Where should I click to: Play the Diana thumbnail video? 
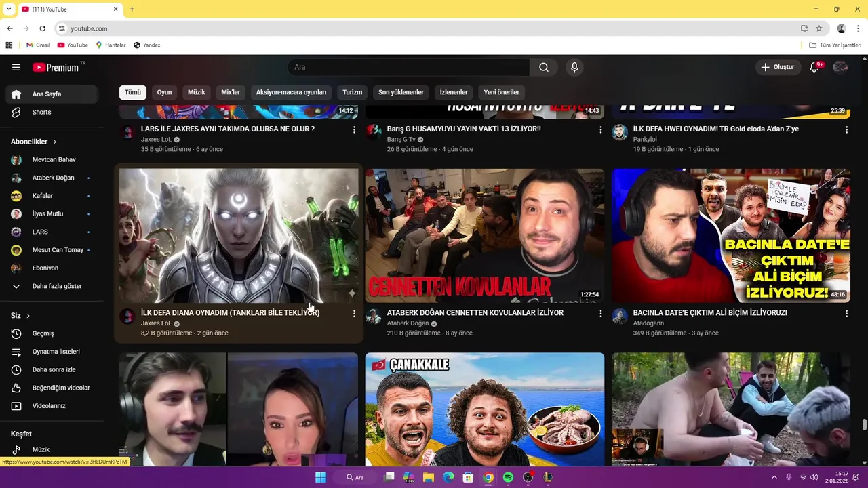point(239,235)
